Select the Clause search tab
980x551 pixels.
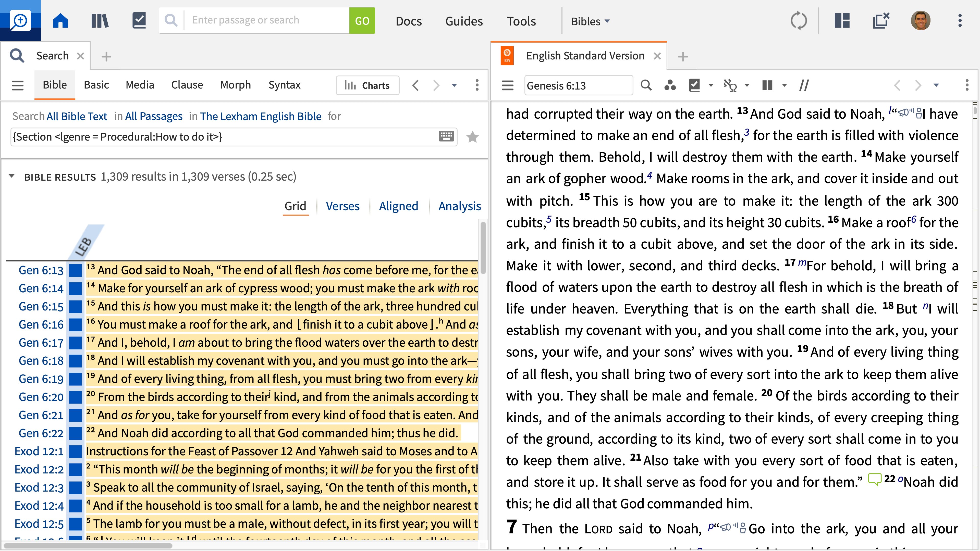(x=187, y=85)
